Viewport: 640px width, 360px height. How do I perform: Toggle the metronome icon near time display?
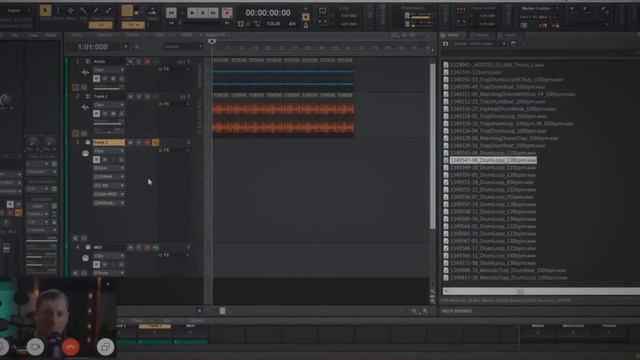[306, 25]
